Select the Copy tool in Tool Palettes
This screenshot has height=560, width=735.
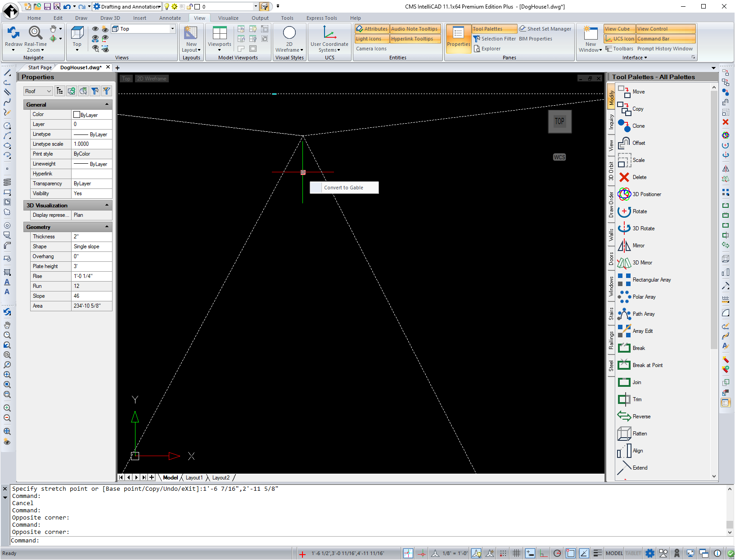coord(631,109)
